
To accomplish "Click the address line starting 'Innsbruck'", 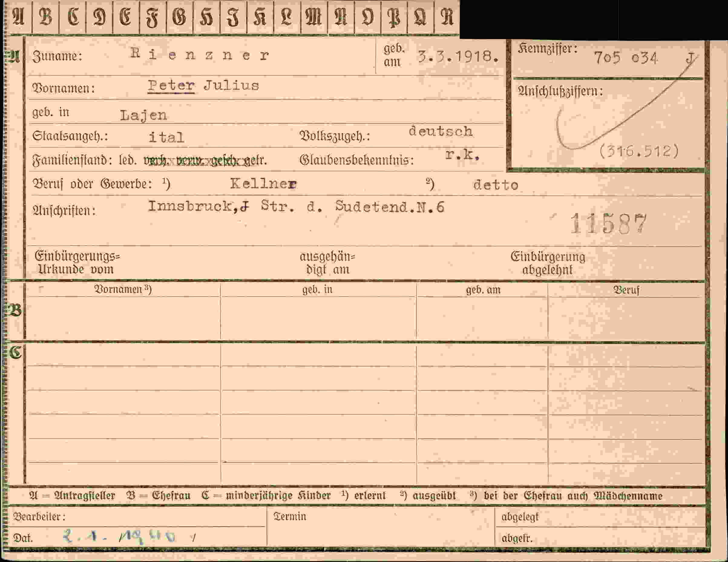I will point(296,207).
